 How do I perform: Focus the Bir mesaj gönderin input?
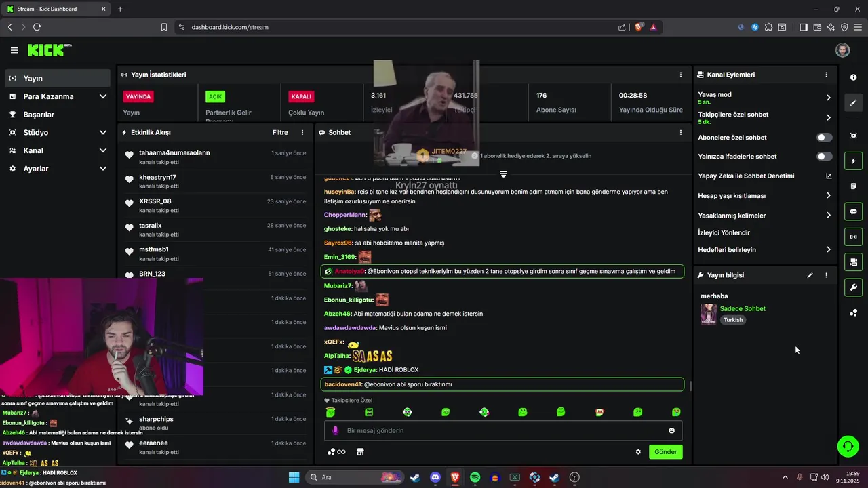(x=502, y=430)
